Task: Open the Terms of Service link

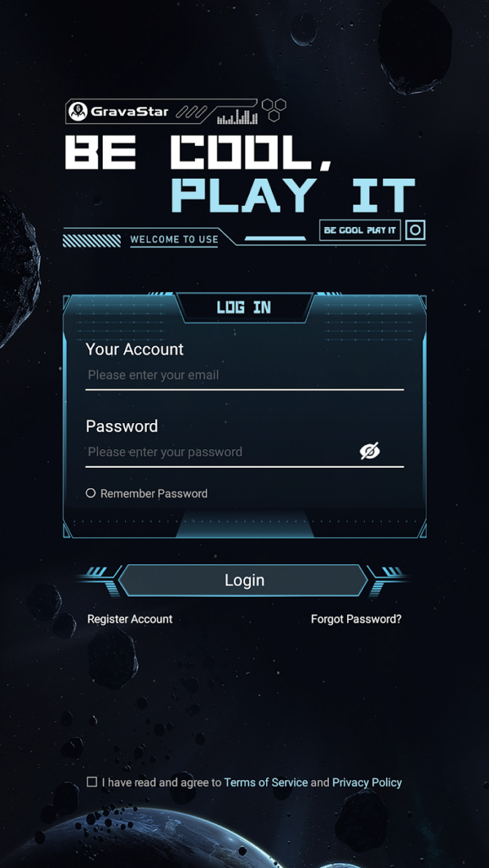Action: click(266, 782)
